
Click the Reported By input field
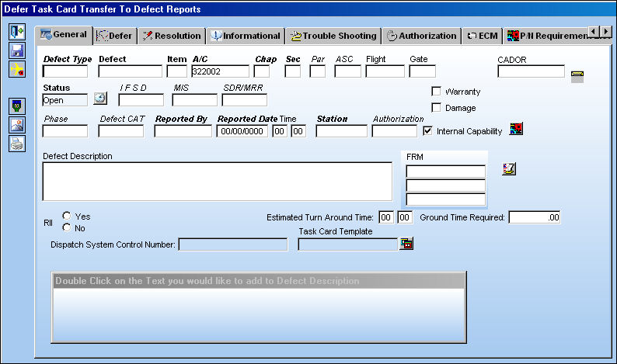[x=183, y=131]
